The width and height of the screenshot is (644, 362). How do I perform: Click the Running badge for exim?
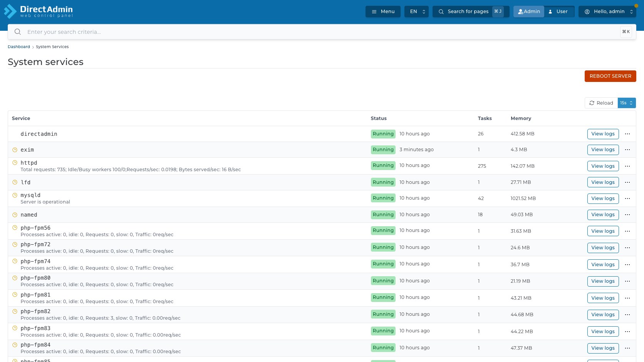[x=383, y=150]
